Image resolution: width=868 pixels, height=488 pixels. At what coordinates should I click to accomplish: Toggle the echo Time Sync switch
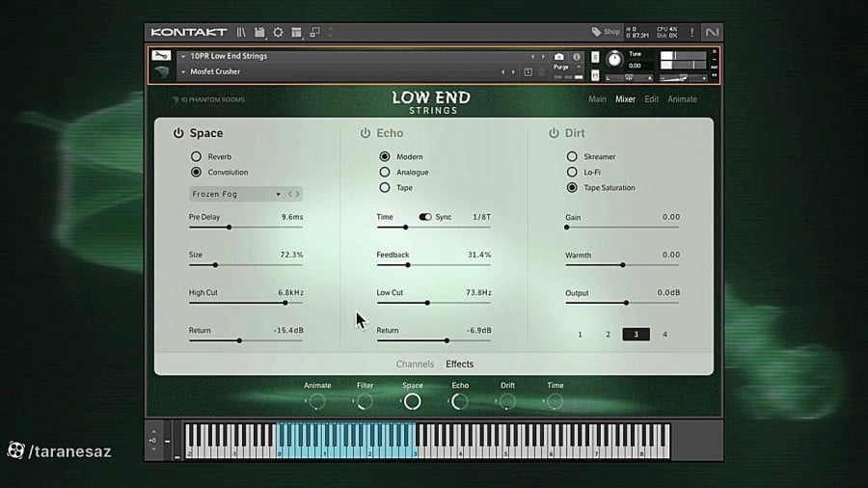(x=425, y=217)
